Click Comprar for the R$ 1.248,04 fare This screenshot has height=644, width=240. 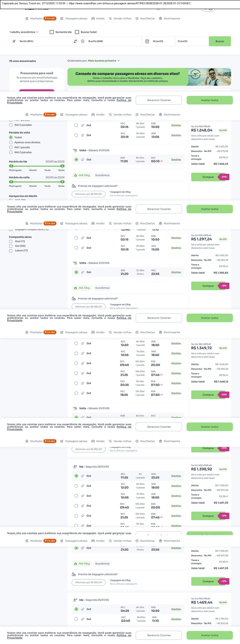[208, 177]
